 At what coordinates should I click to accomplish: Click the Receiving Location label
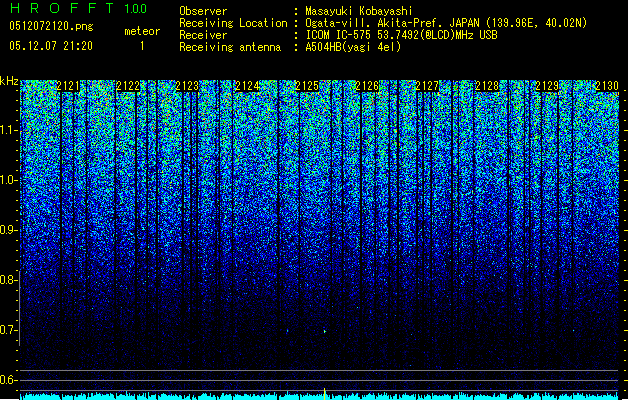(x=233, y=23)
